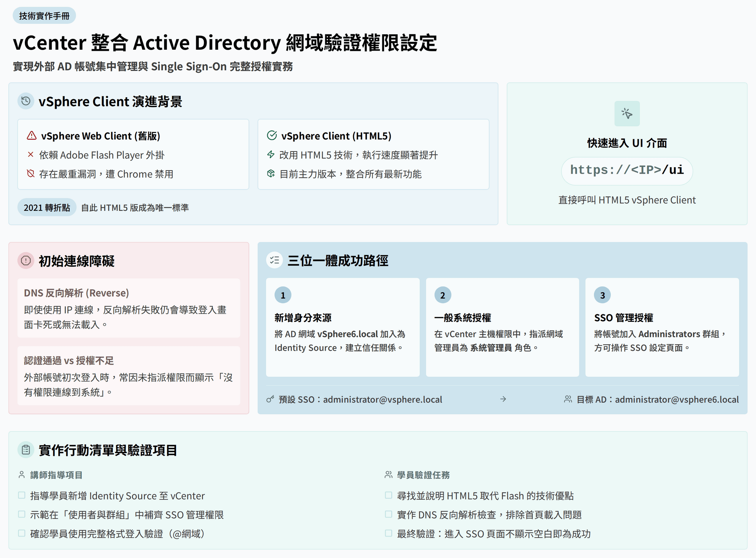The image size is (756, 558).
Task: Tick 最終驗證 SSO 頁面 checkbox
Action: tap(388, 533)
